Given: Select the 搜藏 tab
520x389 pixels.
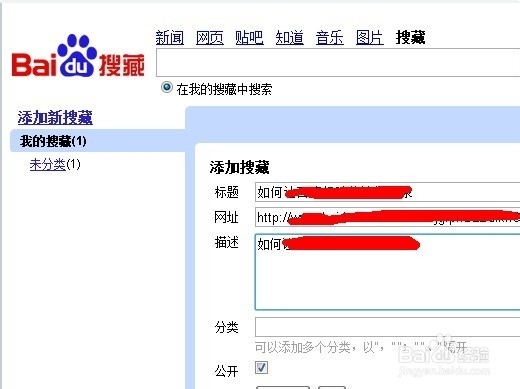Looking at the screenshot, I should tap(410, 37).
